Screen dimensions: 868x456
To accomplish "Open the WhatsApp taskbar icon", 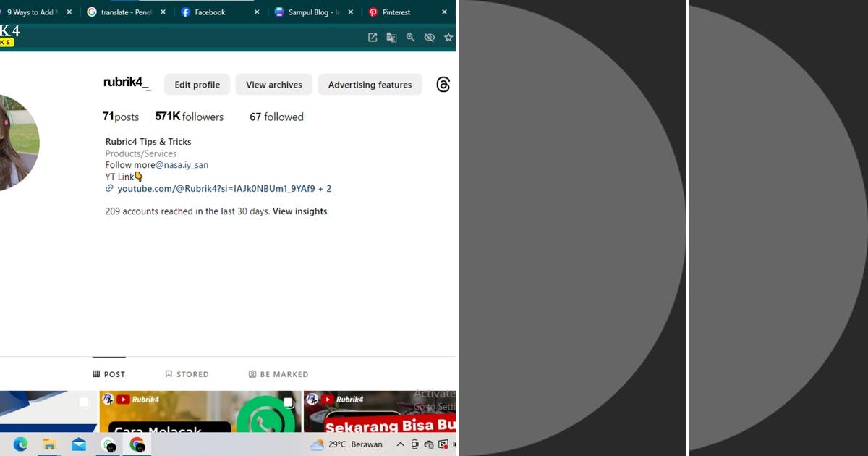I will (109, 444).
